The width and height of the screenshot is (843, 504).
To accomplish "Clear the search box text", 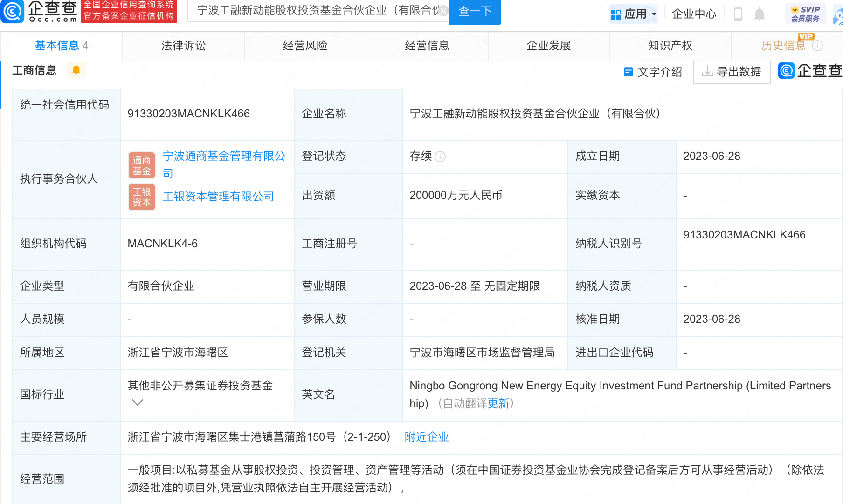I will pyautogui.click(x=443, y=11).
